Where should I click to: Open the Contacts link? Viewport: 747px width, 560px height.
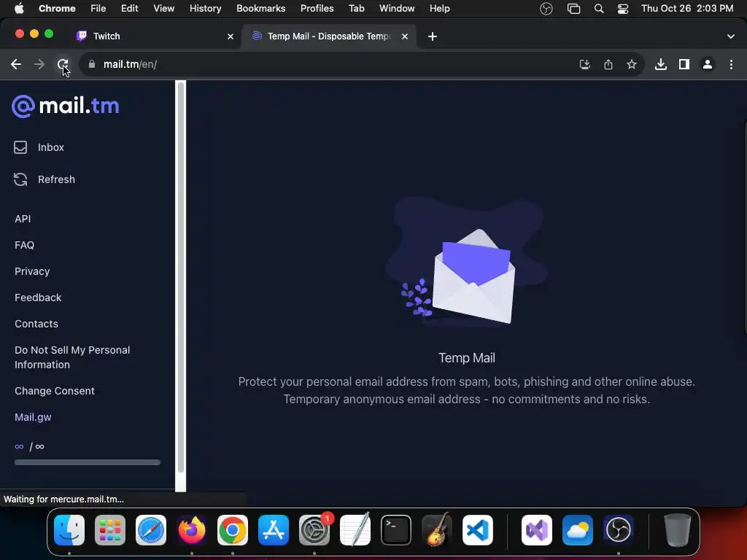(x=36, y=324)
